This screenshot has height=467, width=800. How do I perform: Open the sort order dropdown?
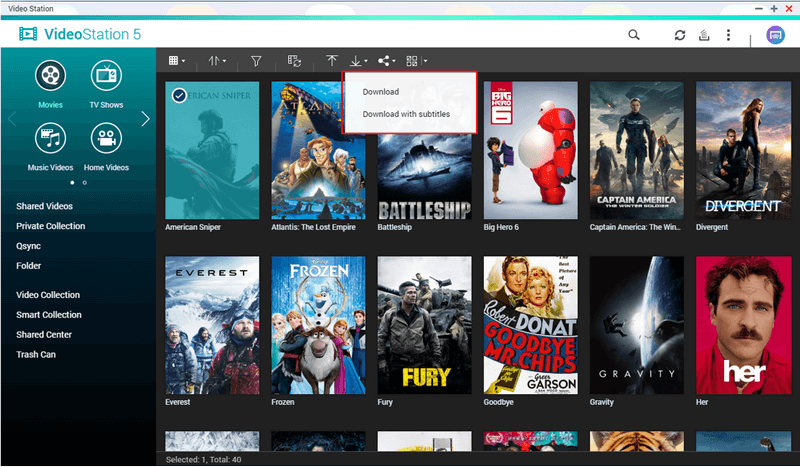click(x=217, y=61)
